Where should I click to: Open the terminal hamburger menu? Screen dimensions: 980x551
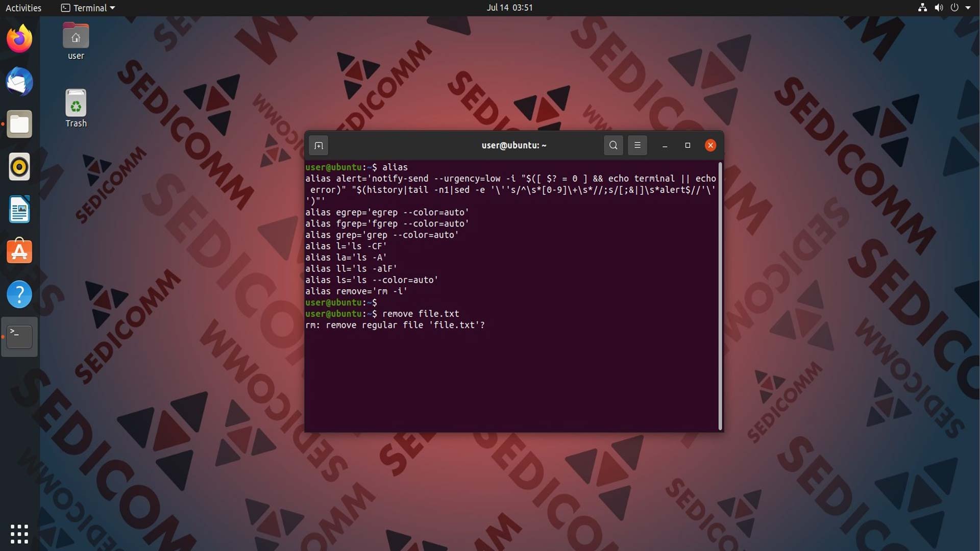(x=637, y=145)
